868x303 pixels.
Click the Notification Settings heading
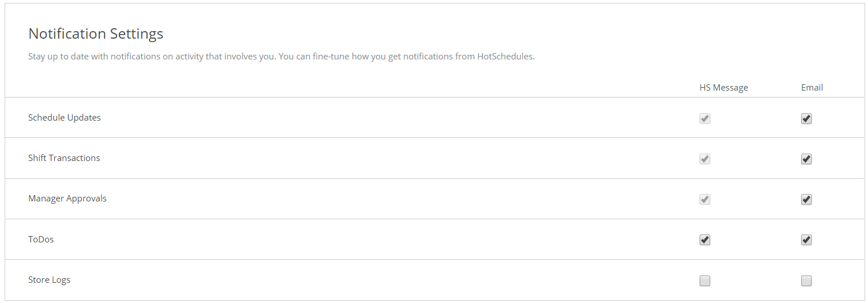click(x=96, y=33)
